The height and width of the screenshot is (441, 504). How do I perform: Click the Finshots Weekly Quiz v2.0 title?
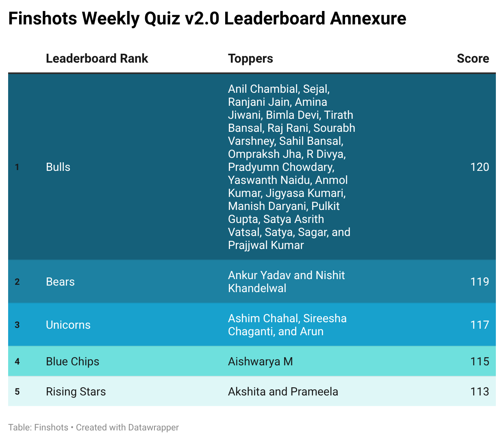(x=207, y=19)
